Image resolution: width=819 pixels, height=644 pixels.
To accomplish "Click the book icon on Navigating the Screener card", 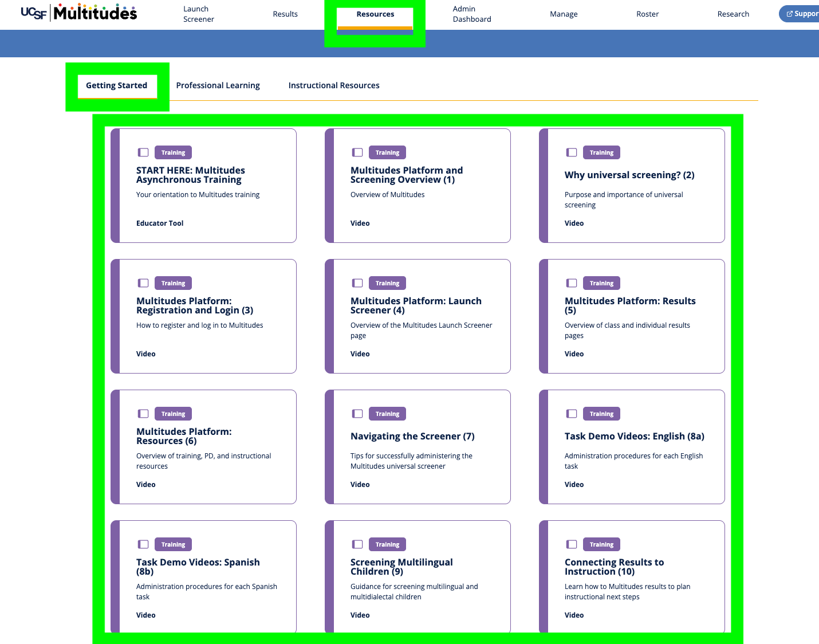I will pyautogui.click(x=357, y=414).
